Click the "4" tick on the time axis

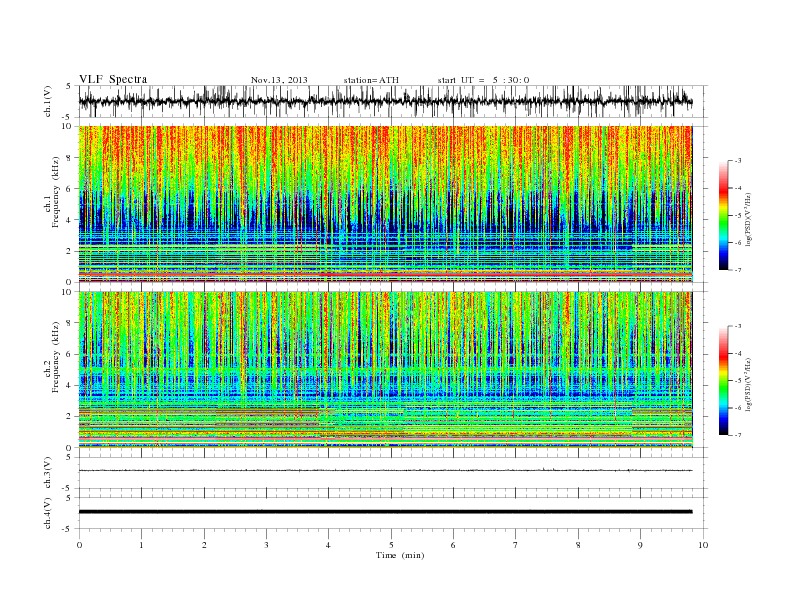click(x=328, y=545)
